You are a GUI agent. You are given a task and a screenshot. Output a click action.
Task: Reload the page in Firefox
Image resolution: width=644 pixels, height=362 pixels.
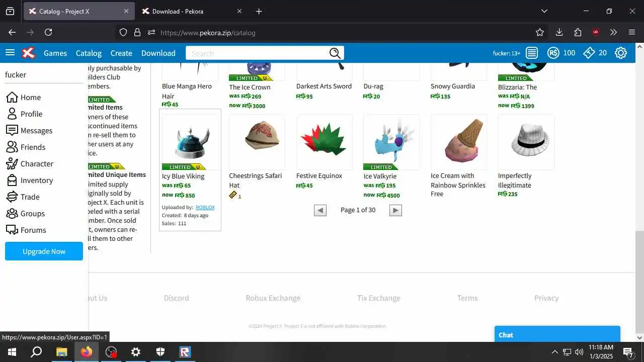coord(48,32)
